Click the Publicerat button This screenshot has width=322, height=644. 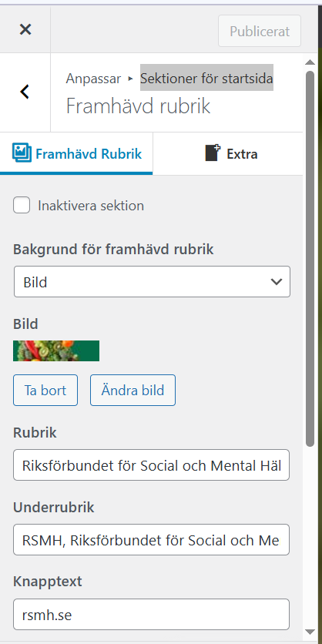(260, 32)
